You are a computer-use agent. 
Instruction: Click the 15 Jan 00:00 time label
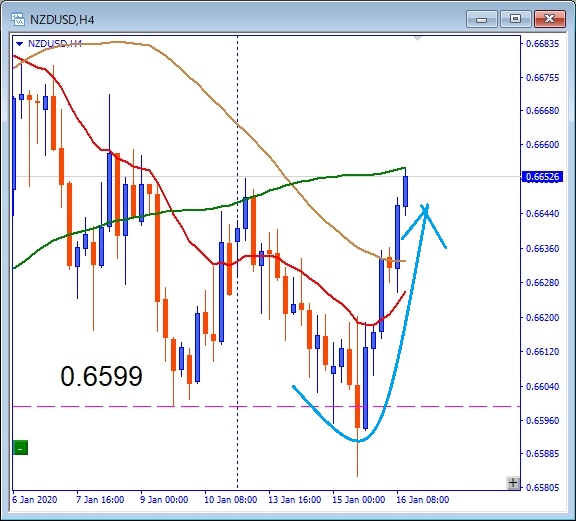pos(359,500)
